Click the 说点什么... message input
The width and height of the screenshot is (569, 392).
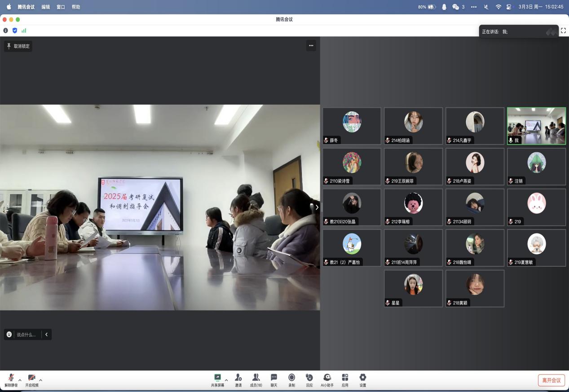point(26,335)
